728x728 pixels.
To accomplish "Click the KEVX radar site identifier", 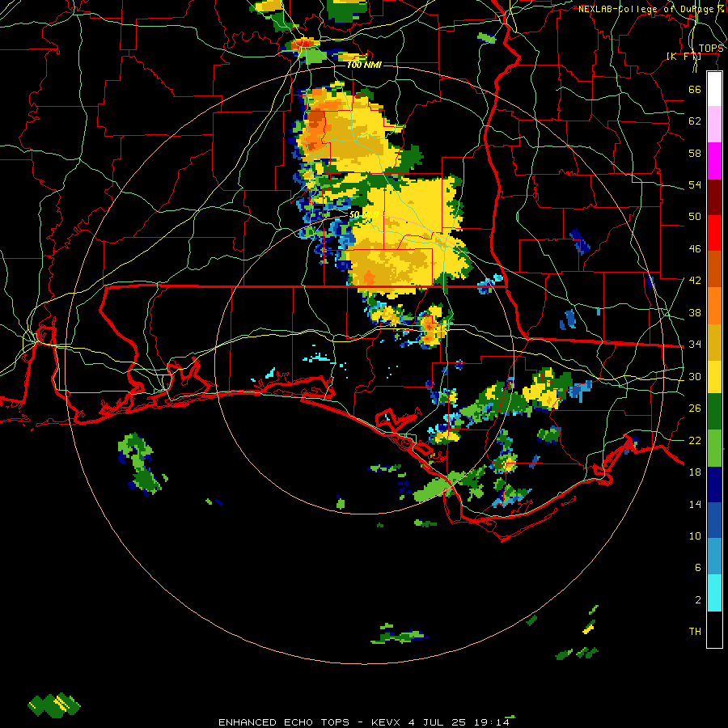I will 387,722.
